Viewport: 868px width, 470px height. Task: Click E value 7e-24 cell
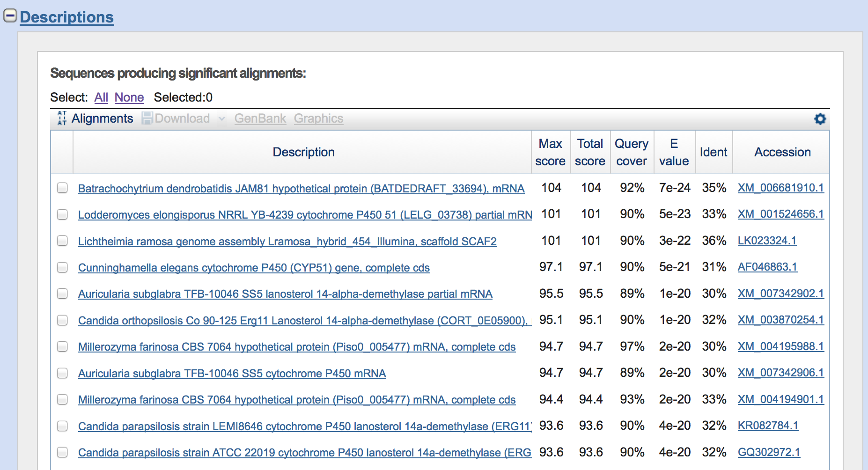675,188
